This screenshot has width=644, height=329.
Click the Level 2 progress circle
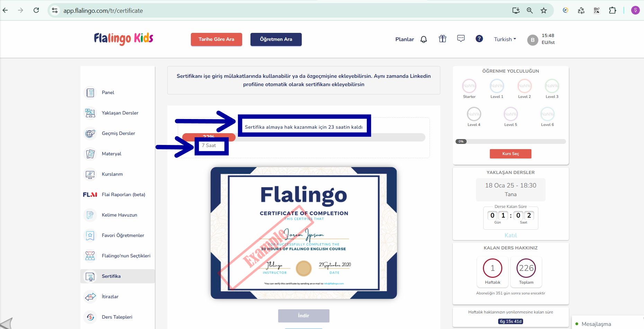[x=524, y=86]
